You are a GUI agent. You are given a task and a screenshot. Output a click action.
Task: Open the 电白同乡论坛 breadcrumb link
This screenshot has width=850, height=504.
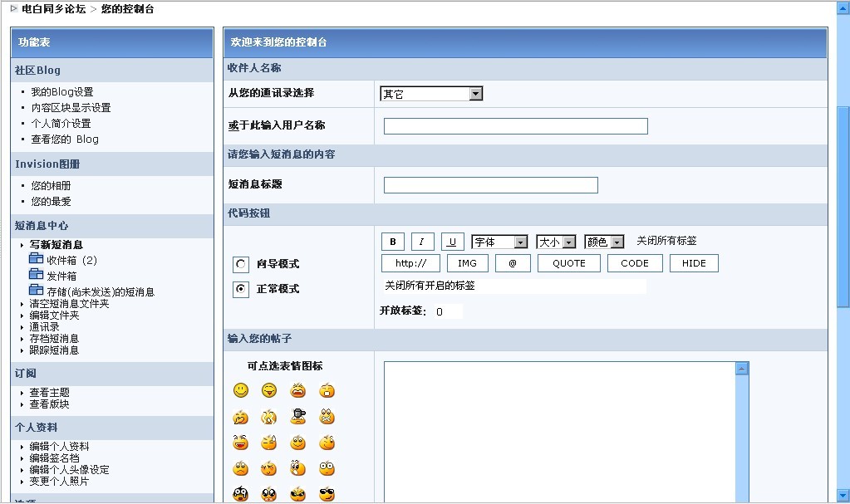pyautogui.click(x=53, y=10)
